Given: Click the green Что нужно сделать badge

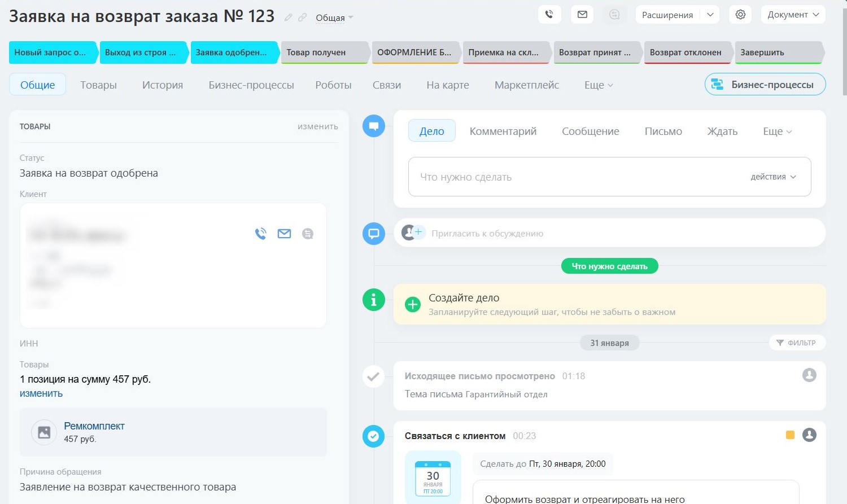Looking at the screenshot, I should click(610, 266).
